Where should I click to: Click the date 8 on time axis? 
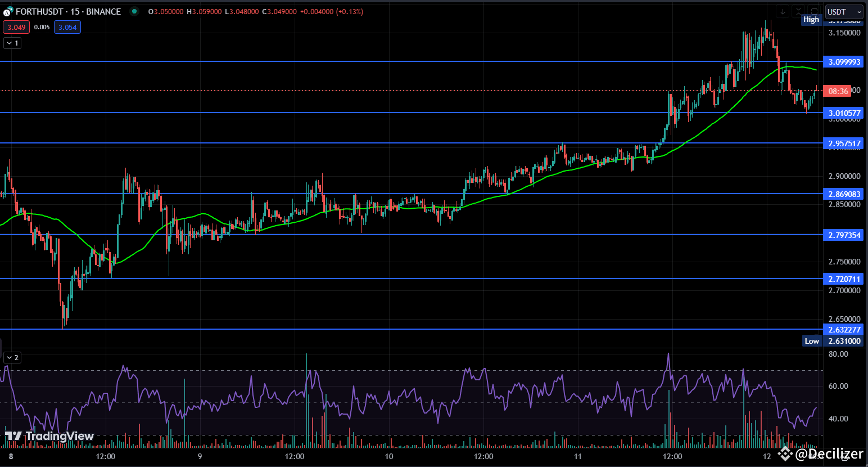(x=11, y=456)
